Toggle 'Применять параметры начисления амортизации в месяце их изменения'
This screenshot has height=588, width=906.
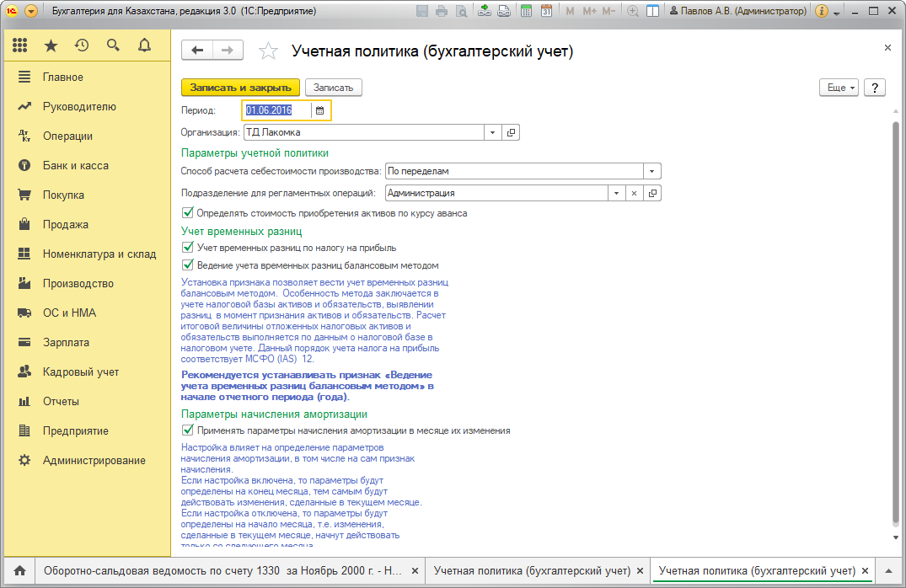coord(188,430)
